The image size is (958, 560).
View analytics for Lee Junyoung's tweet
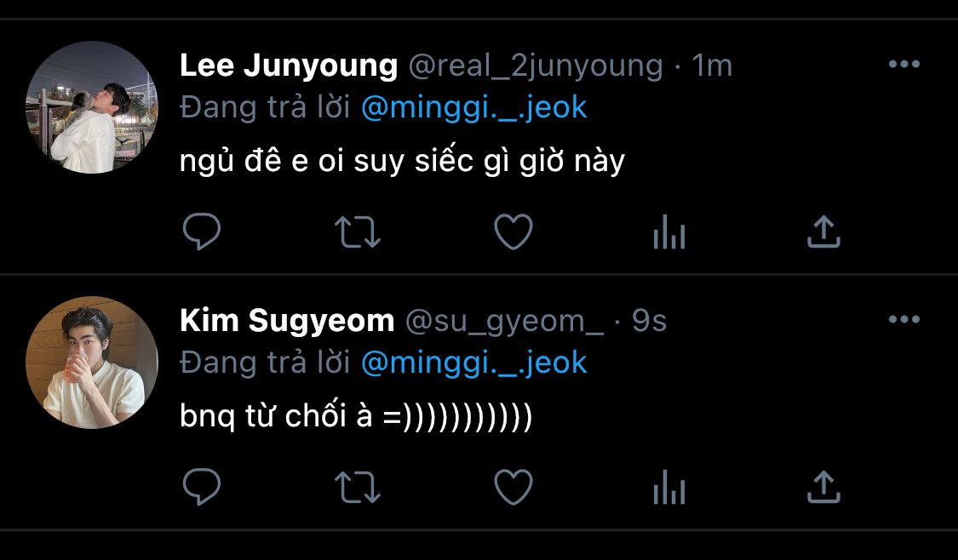669,231
